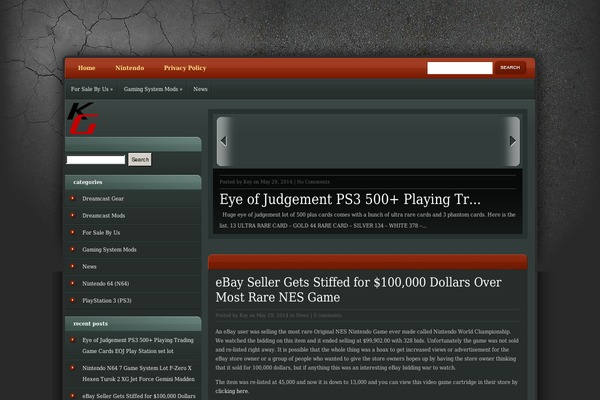Open eBay Seller Gets Stiffed article title

click(x=358, y=290)
